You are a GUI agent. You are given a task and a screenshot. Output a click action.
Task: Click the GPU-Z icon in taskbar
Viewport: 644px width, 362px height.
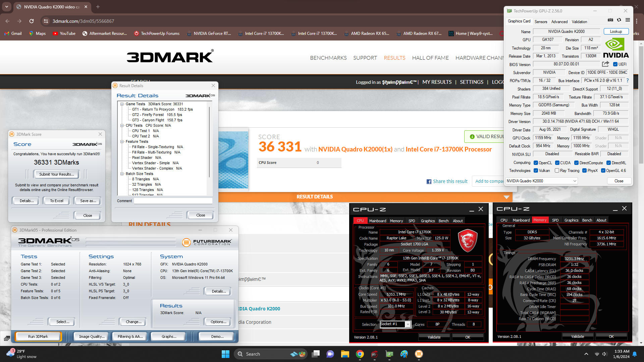coord(389,354)
